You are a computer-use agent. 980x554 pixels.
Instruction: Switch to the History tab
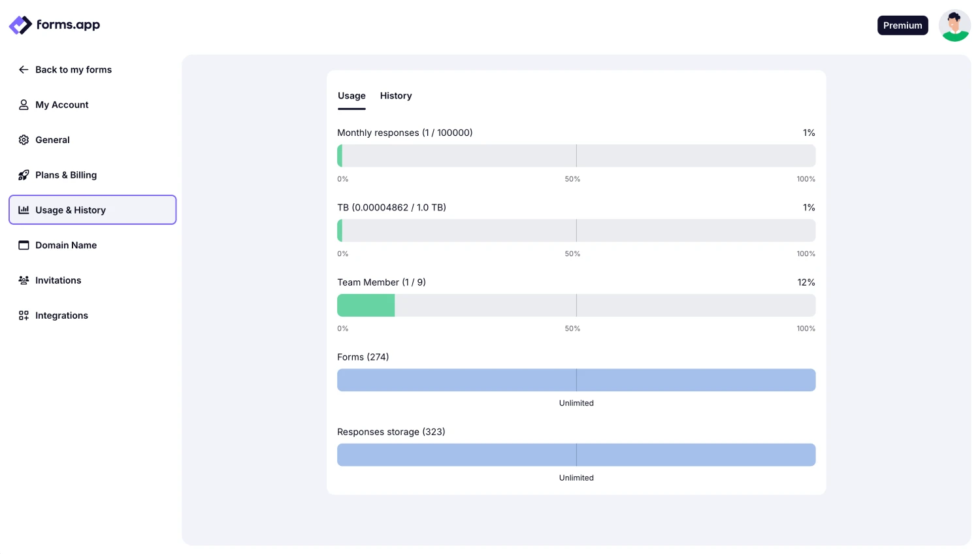[x=395, y=95]
